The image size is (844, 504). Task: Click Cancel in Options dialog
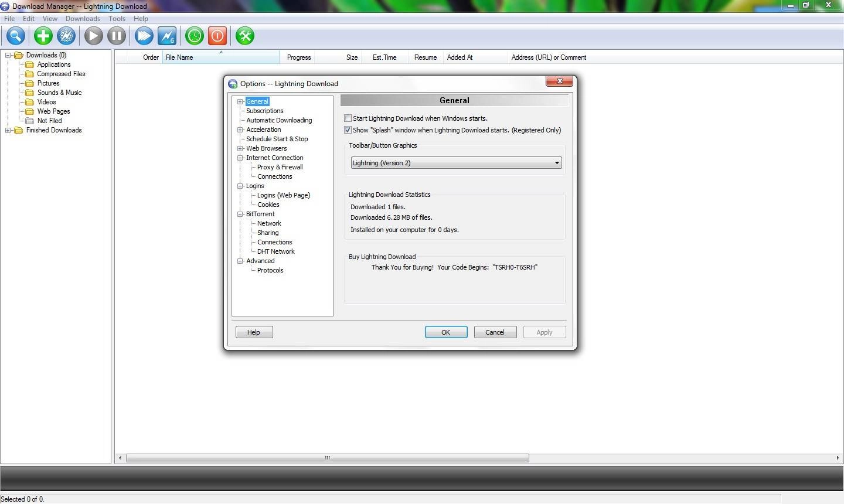[495, 332]
